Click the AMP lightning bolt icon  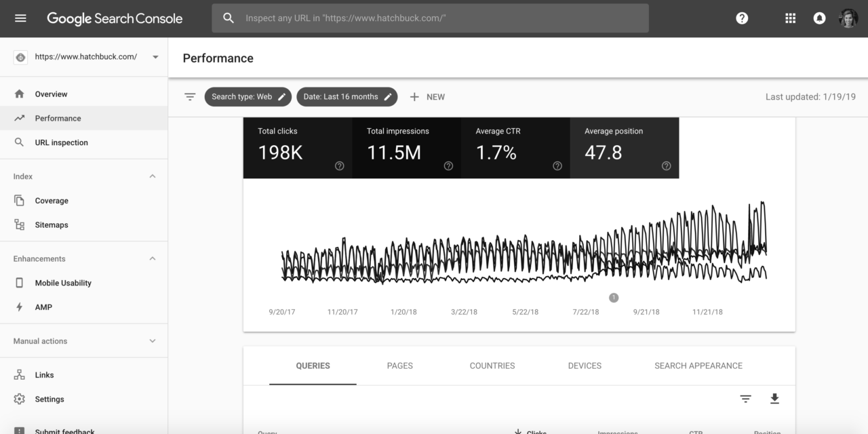point(19,307)
